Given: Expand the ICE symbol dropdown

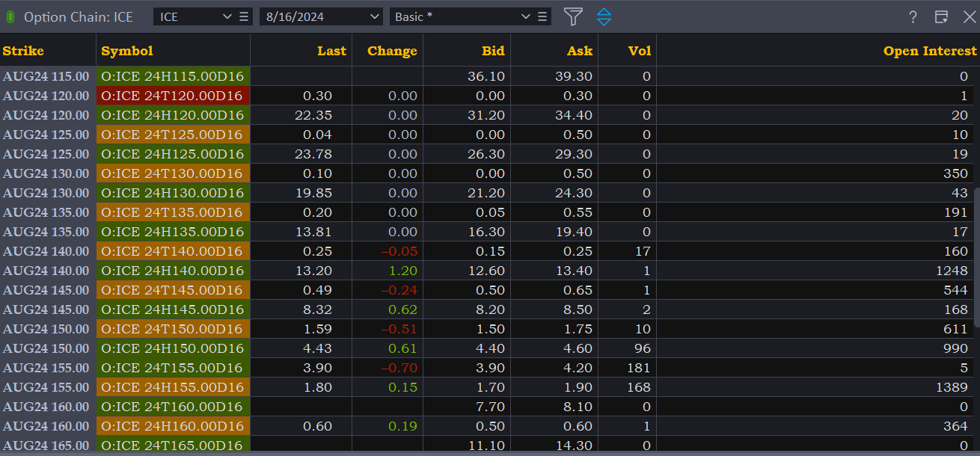Looking at the screenshot, I should [x=227, y=16].
